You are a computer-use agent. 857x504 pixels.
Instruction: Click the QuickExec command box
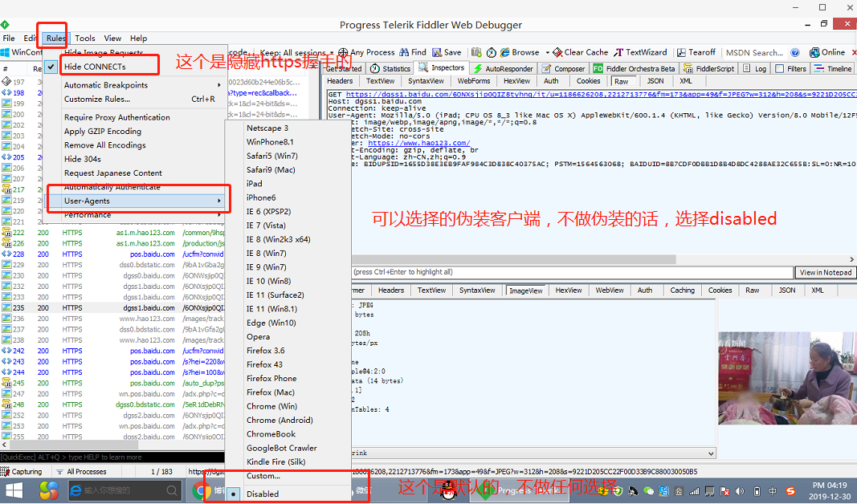(x=112, y=457)
